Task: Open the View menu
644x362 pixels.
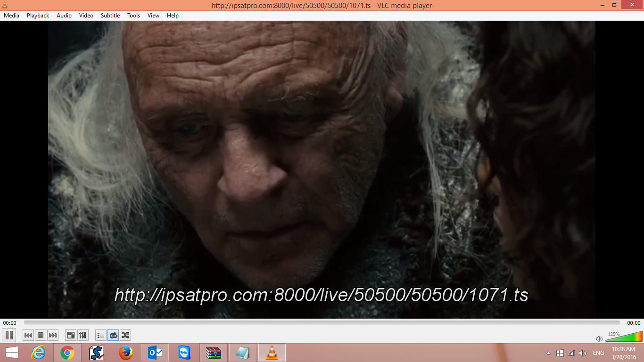Action: pos(153,16)
